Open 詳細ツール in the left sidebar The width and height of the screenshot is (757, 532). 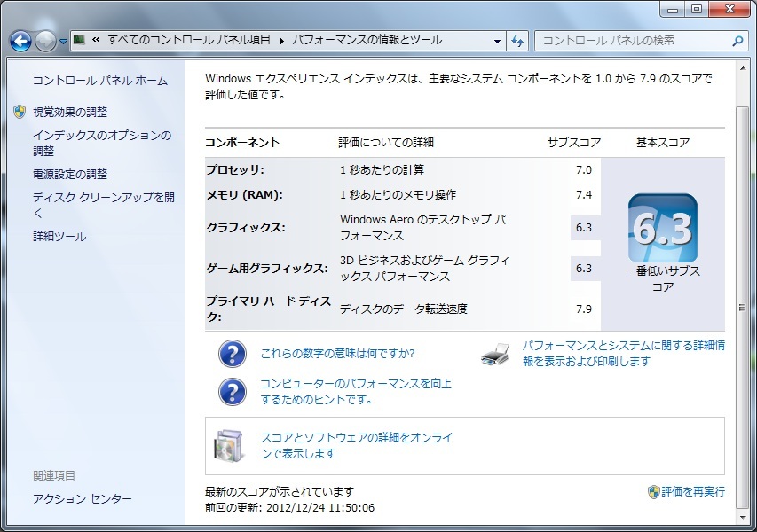coord(59,237)
